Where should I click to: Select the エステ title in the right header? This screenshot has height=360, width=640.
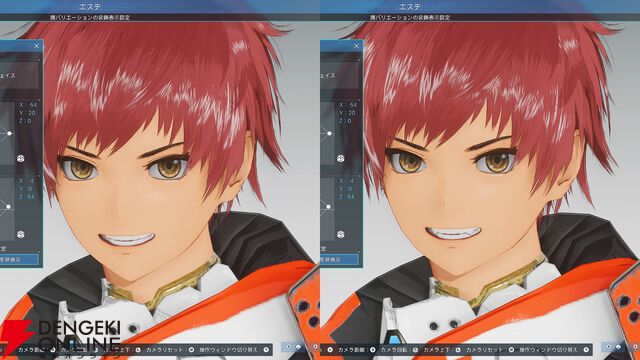(x=410, y=7)
